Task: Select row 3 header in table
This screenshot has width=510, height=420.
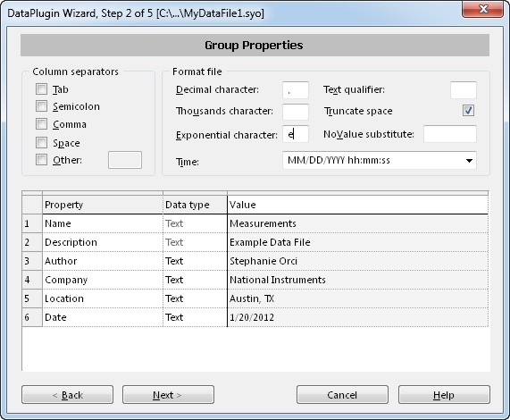Action: coord(32,261)
